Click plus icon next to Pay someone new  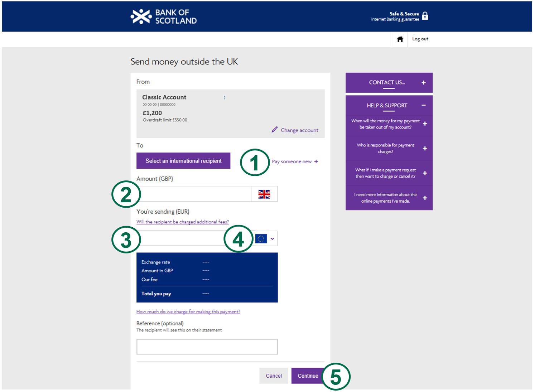pyautogui.click(x=316, y=161)
